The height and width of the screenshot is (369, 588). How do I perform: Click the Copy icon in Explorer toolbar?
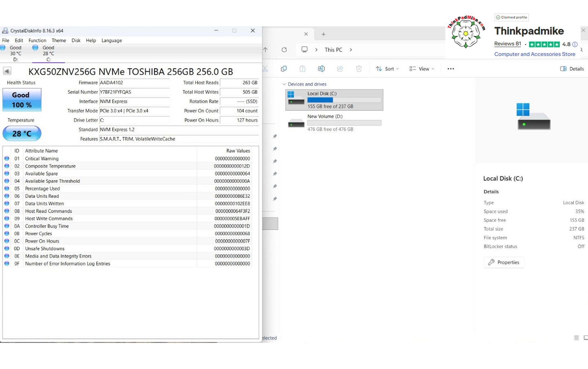tap(284, 69)
